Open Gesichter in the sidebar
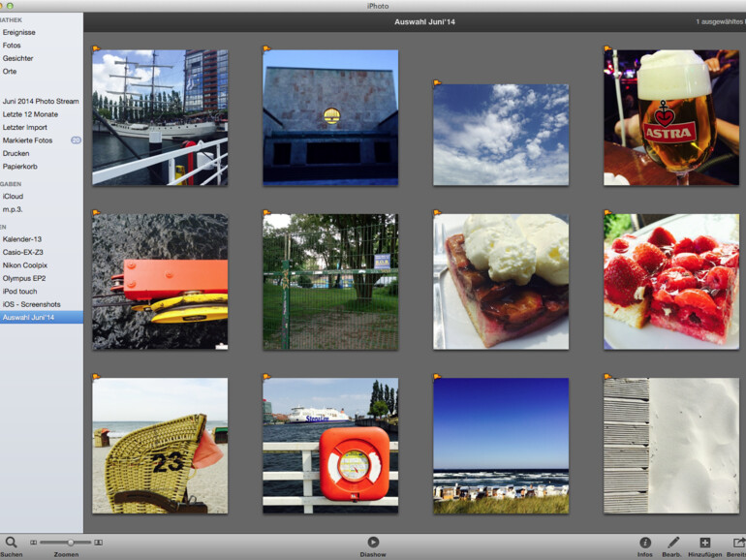Image resolution: width=746 pixels, height=560 pixels. [x=18, y=58]
